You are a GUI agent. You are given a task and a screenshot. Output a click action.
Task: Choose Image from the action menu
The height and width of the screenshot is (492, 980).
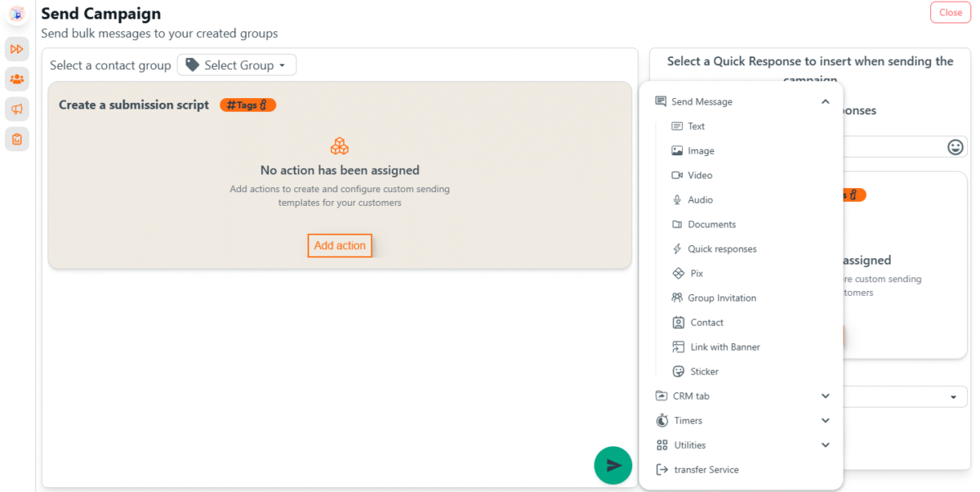701,151
